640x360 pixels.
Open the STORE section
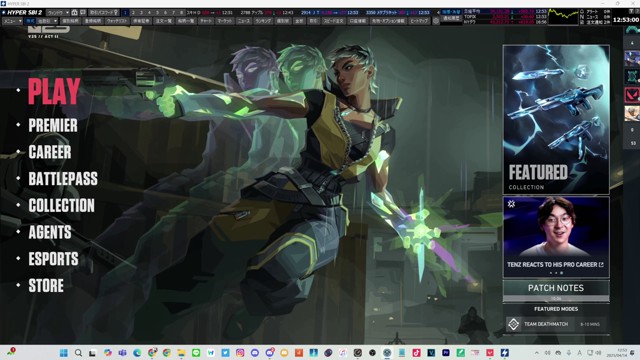tap(46, 285)
